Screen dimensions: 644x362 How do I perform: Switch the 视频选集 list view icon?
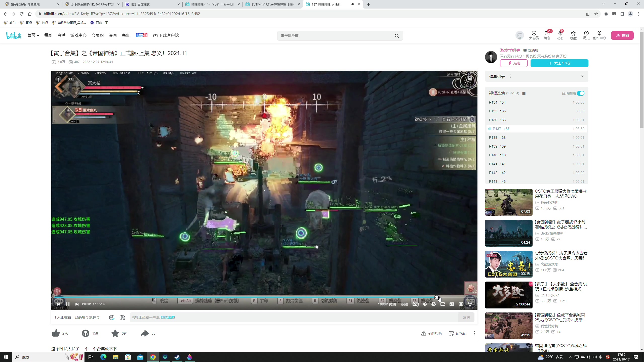524,93
